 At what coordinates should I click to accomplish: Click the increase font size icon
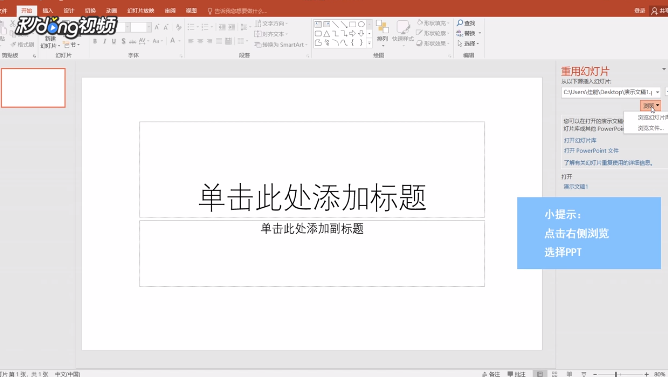157,27
